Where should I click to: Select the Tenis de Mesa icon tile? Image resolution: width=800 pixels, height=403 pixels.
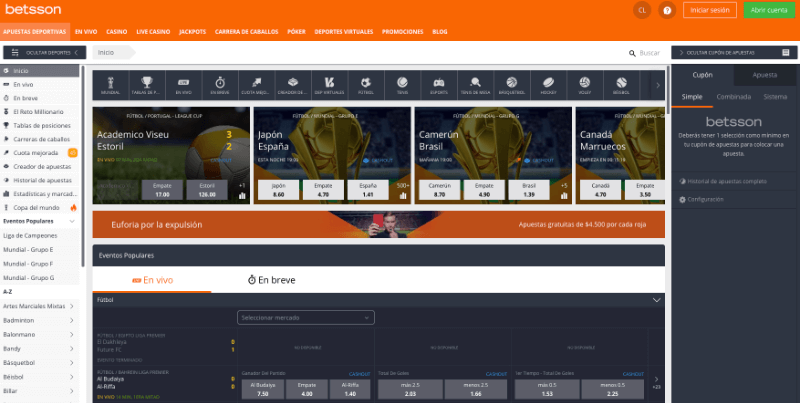click(x=476, y=85)
